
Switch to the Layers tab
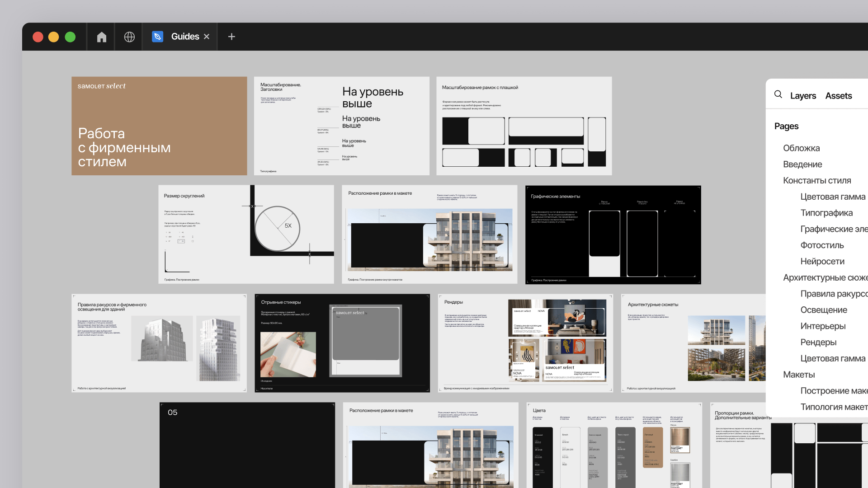tap(803, 96)
